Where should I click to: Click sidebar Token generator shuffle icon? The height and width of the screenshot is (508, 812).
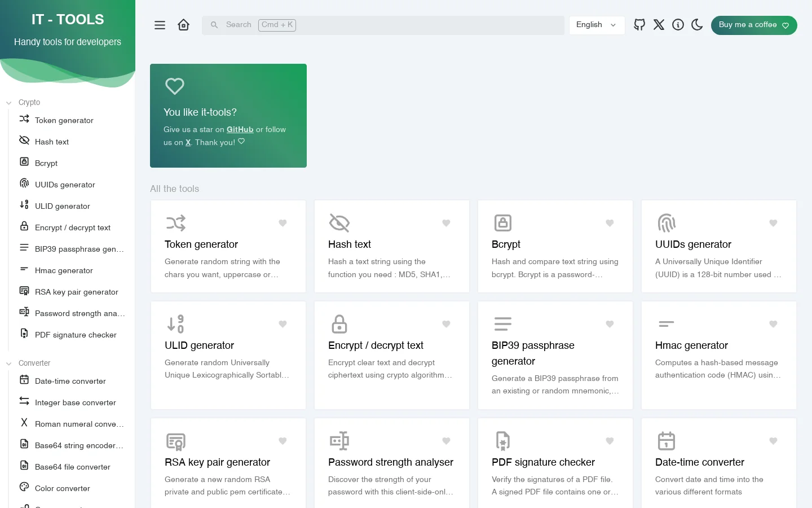click(24, 119)
